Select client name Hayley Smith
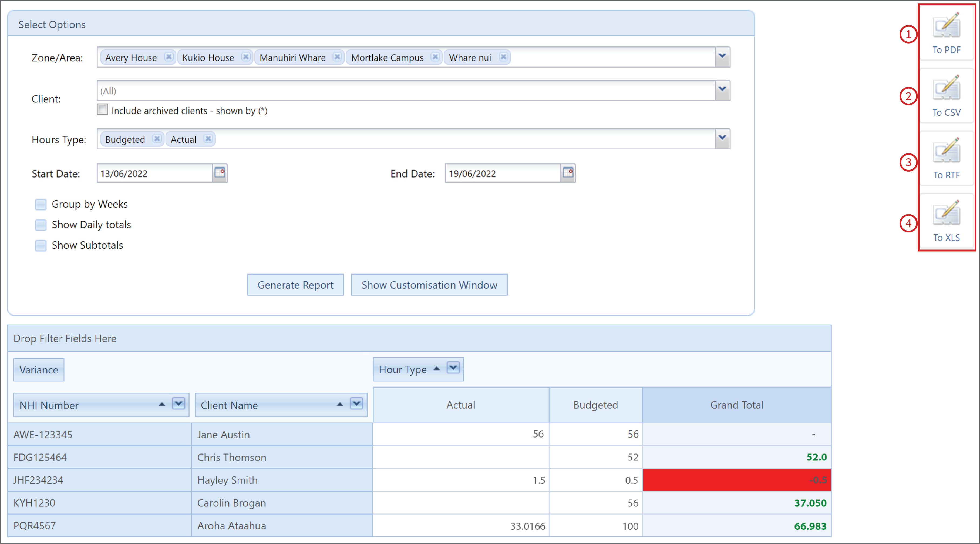This screenshot has height=544, width=980. click(282, 480)
